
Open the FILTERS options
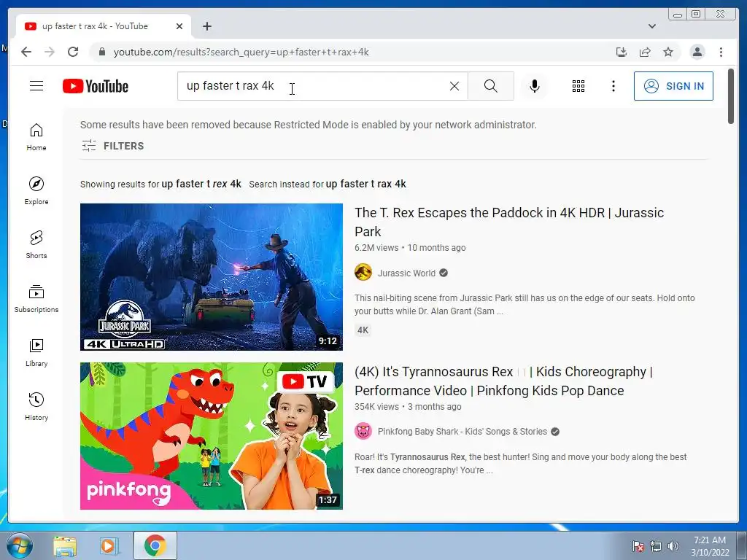112,146
